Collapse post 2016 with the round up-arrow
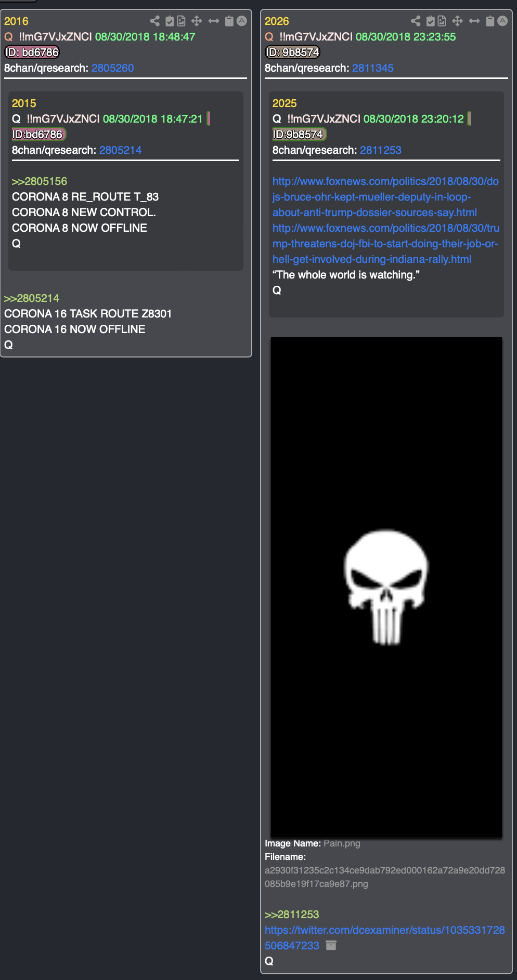 [x=242, y=21]
